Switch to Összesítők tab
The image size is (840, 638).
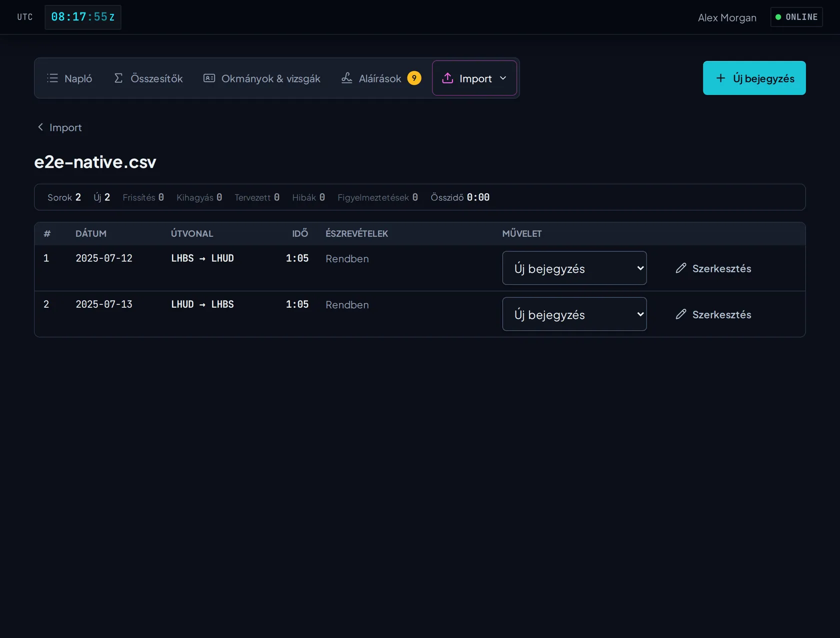148,78
